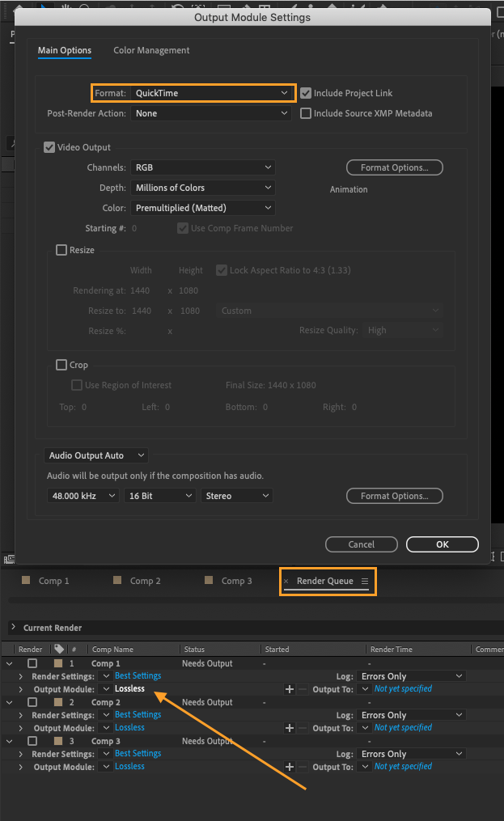Open the Custom resize preset dropdown
Image resolution: width=504 pixels, height=821 pixels.
pos(329,311)
